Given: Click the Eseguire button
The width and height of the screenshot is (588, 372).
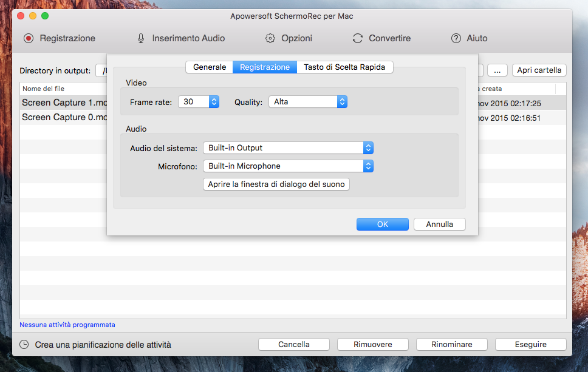Looking at the screenshot, I should [x=531, y=344].
